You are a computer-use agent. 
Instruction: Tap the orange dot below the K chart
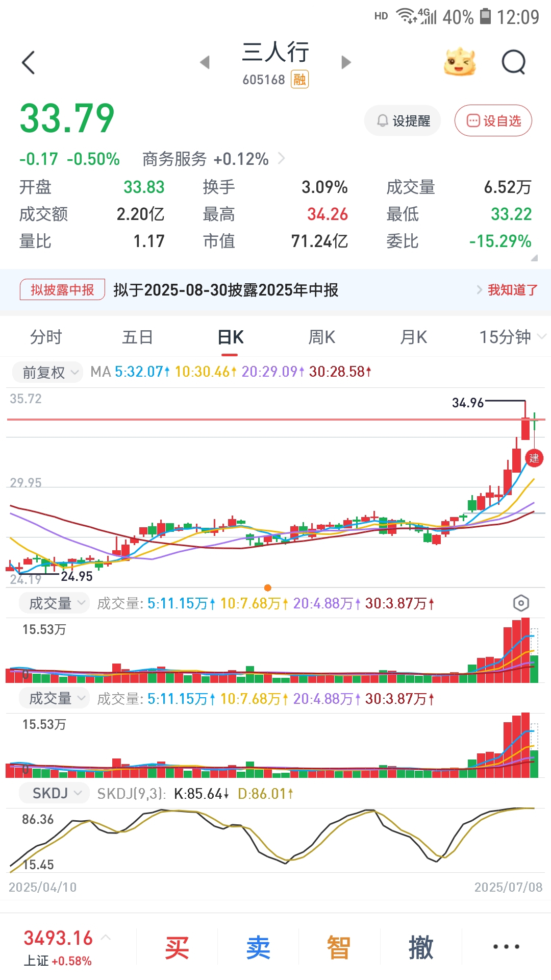268,587
